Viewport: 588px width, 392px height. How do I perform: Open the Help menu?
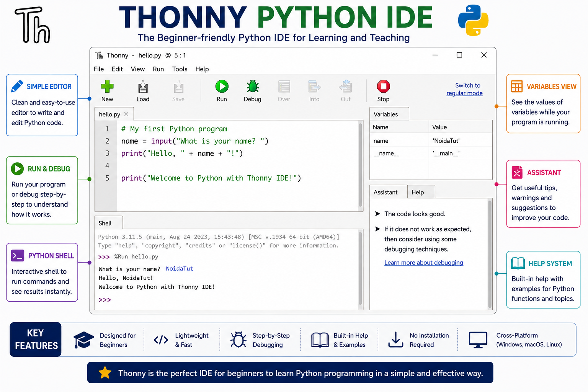[202, 69]
